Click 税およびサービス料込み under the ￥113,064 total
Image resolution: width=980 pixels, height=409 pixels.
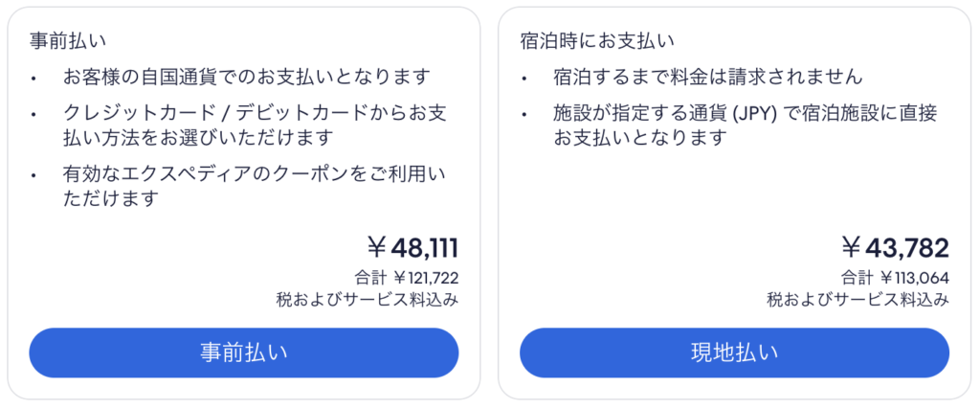coord(857,300)
